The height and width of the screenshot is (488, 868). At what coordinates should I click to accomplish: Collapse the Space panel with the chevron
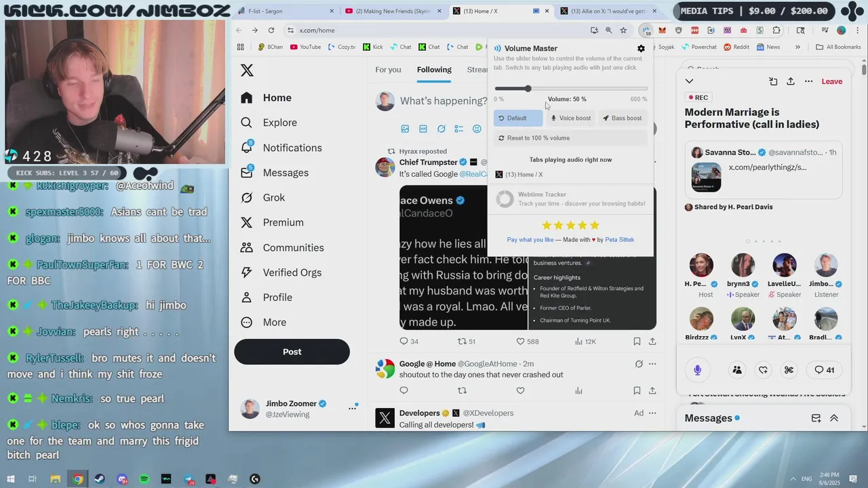point(689,81)
